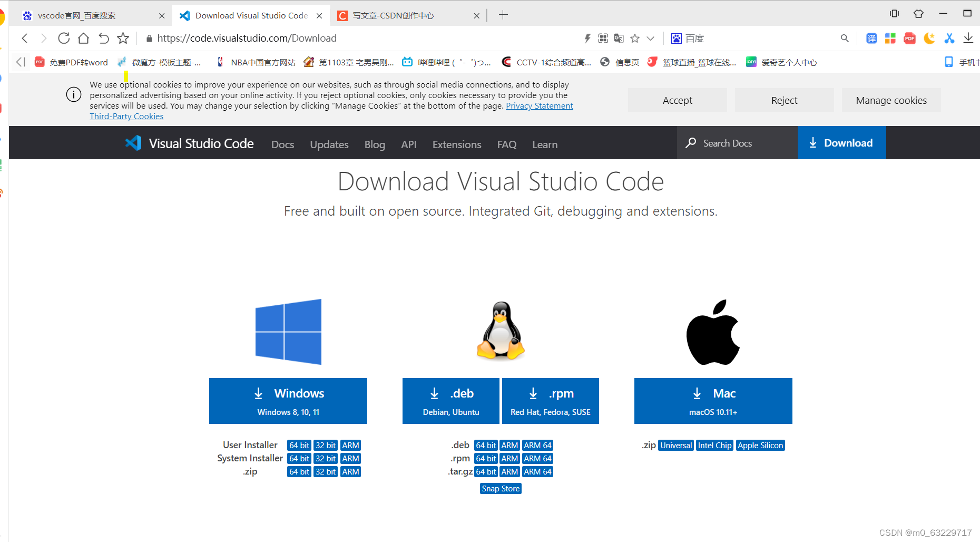Open the Learn navigation item
The height and width of the screenshot is (542, 980).
(545, 144)
